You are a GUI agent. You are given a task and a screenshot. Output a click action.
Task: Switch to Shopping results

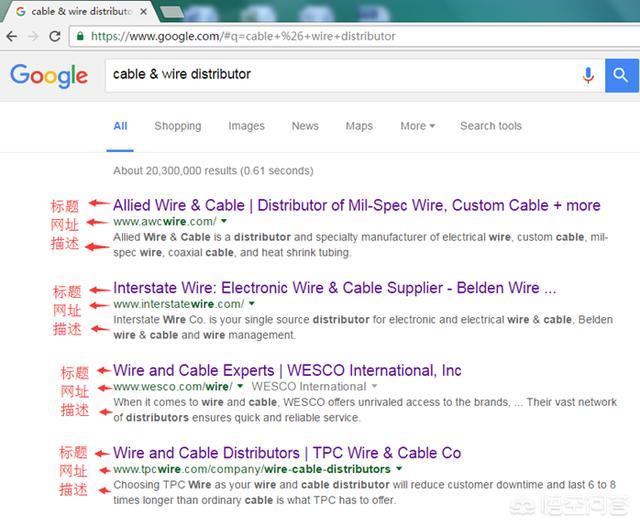(x=178, y=126)
